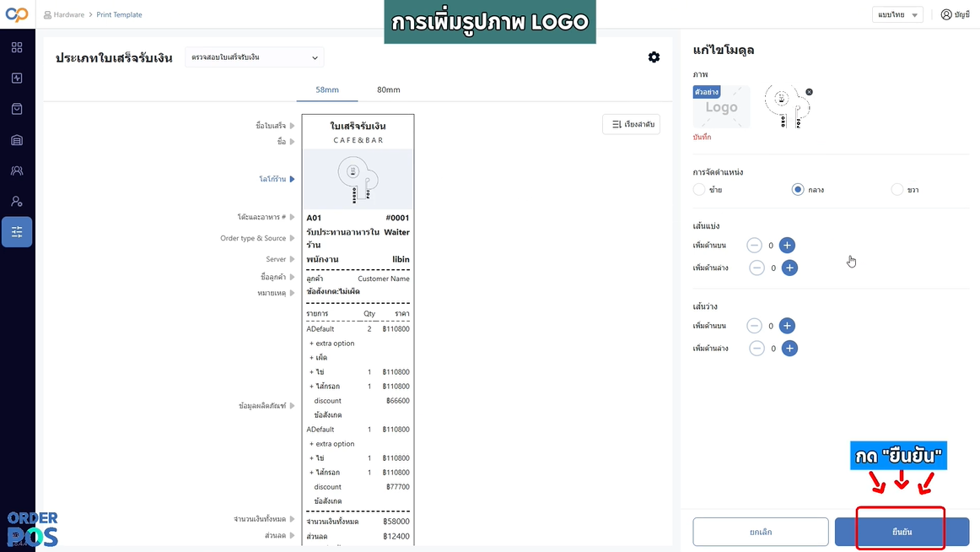The width and height of the screenshot is (980, 552).
Task: Open the dashboard grid sidebar icon
Action: click(17, 47)
